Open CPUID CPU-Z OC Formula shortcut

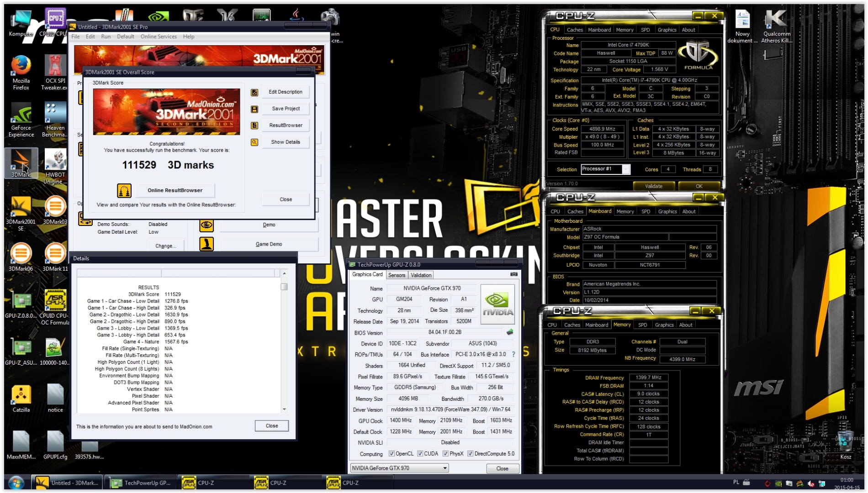(55, 307)
